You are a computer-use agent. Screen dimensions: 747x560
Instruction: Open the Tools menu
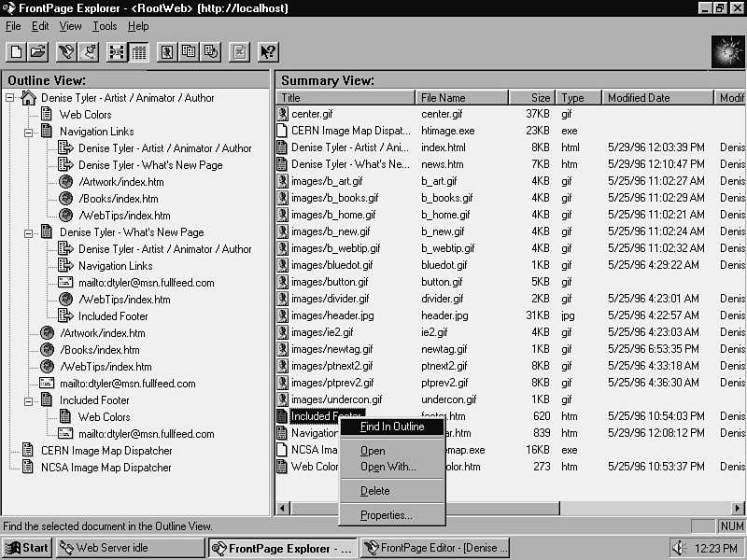click(105, 26)
